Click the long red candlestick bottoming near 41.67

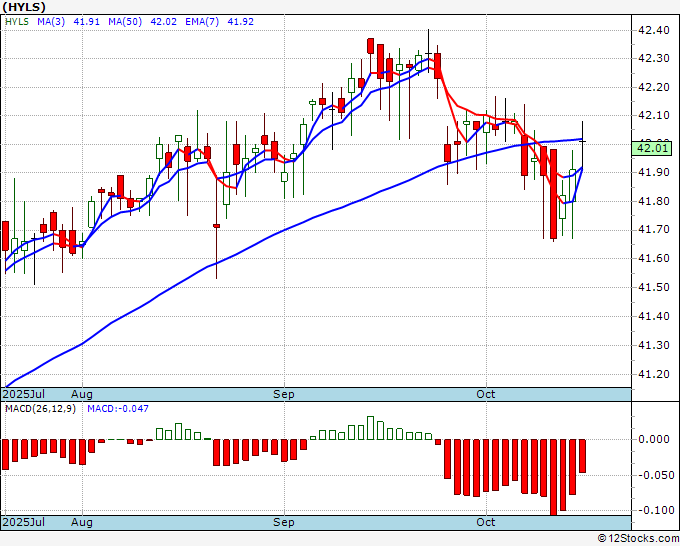point(553,195)
